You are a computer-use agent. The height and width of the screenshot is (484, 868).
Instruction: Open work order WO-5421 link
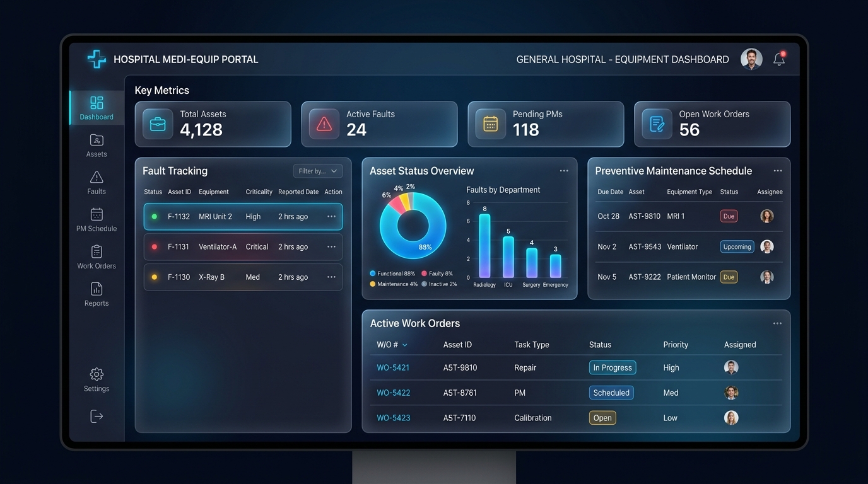(x=393, y=367)
